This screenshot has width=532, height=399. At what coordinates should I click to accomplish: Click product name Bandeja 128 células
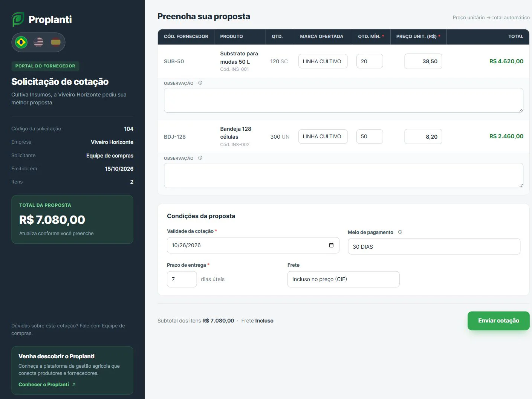[x=235, y=133]
